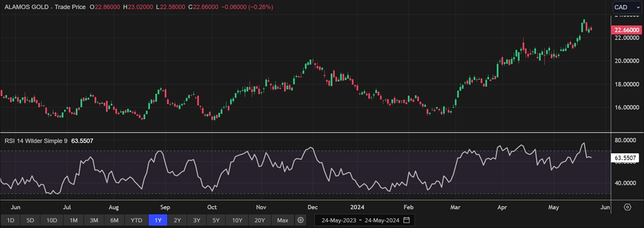Select the 10Y time range
Screen dimensions: 644x228
(x=237, y=220)
